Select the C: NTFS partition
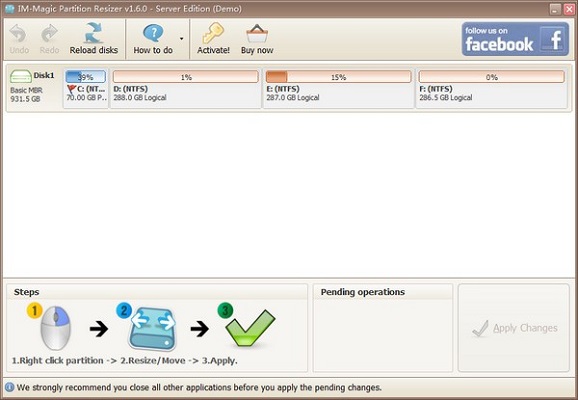Viewport: 578px width, 400px height. pos(86,88)
